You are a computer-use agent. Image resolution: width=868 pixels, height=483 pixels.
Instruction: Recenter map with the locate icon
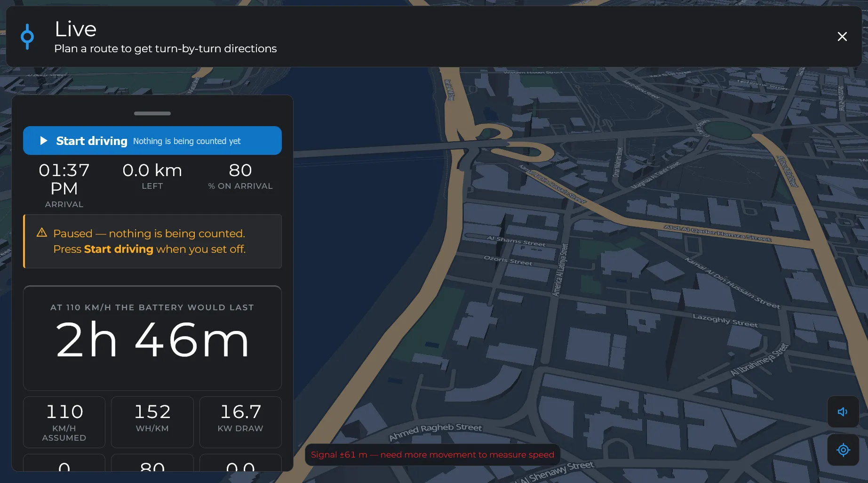pyautogui.click(x=843, y=450)
